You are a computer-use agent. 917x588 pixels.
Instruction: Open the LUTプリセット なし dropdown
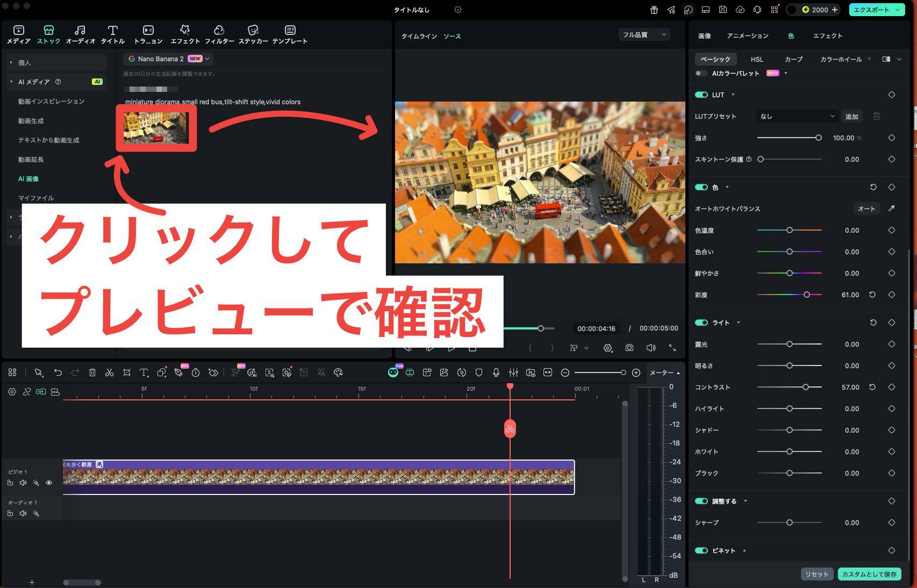[797, 116]
